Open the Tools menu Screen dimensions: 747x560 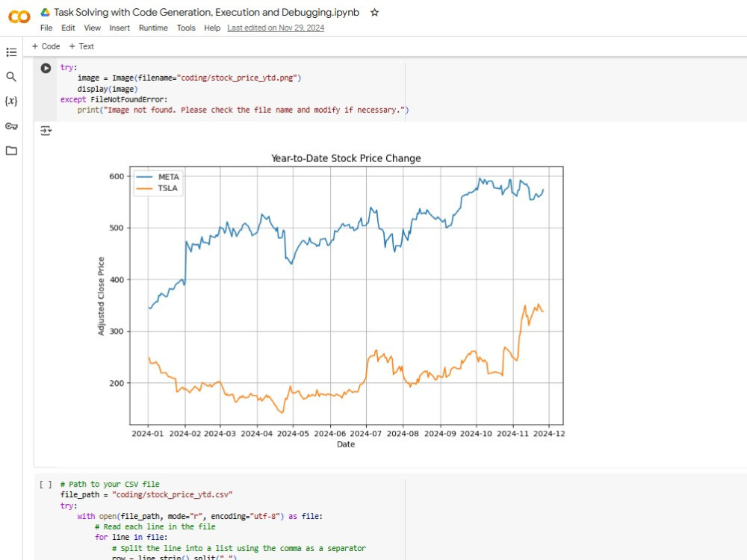[186, 28]
